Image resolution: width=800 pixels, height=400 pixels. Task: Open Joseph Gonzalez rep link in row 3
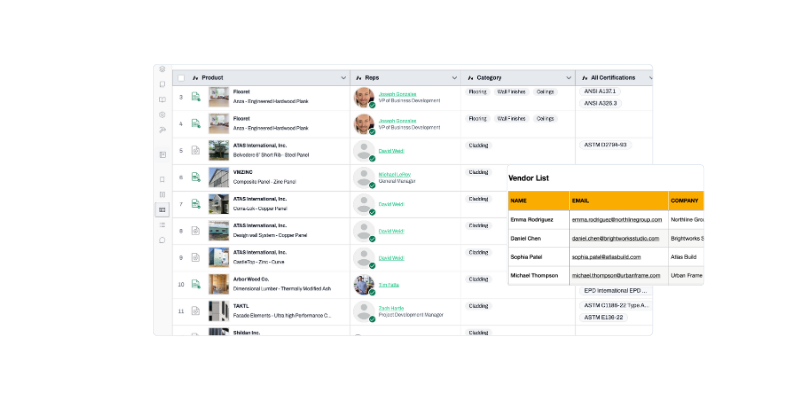(x=397, y=94)
